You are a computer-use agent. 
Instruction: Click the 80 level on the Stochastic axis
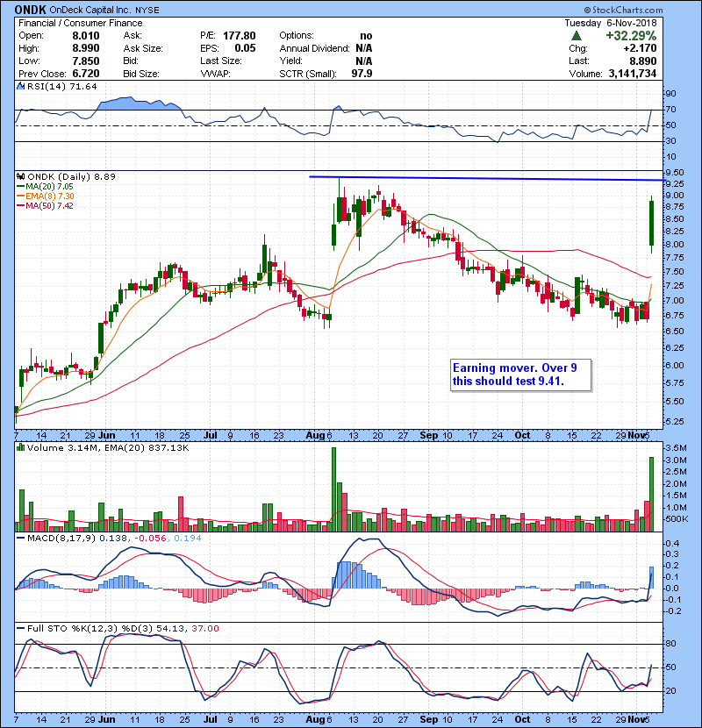(671, 644)
